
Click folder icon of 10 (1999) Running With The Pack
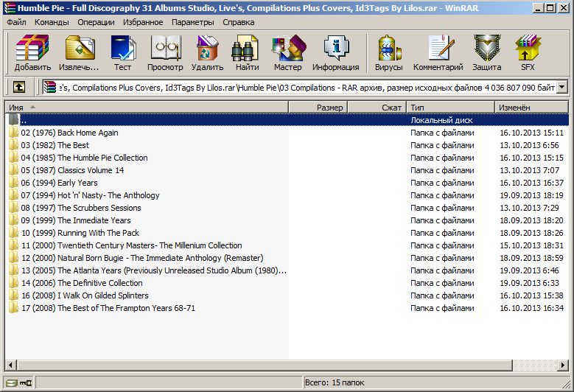click(x=13, y=233)
